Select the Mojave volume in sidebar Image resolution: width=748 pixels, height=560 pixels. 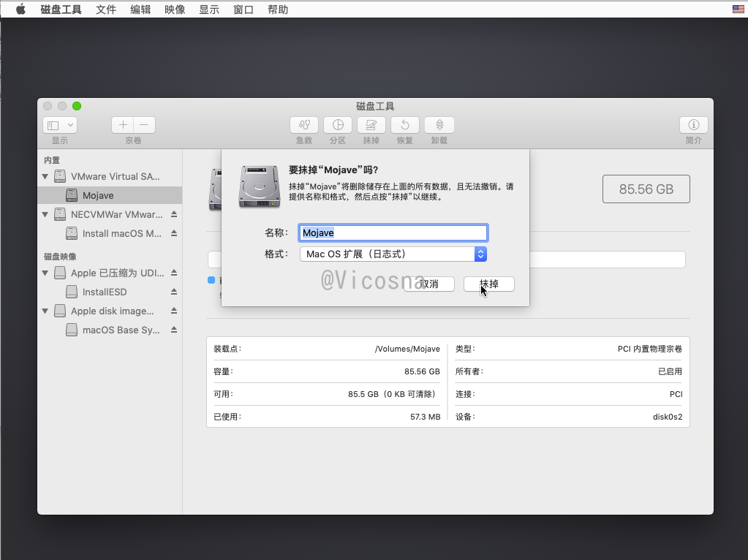[110, 195]
